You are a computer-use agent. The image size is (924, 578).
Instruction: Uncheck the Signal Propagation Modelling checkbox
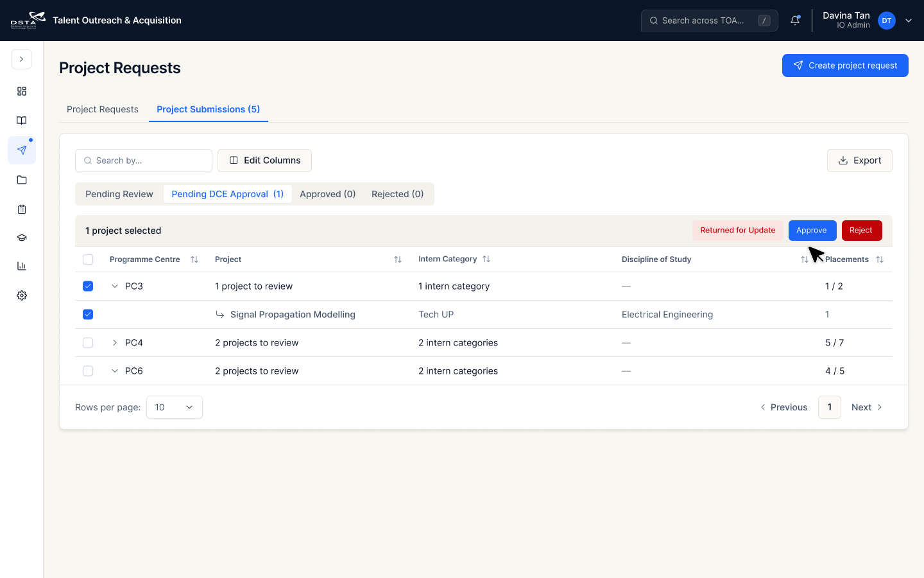click(88, 315)
